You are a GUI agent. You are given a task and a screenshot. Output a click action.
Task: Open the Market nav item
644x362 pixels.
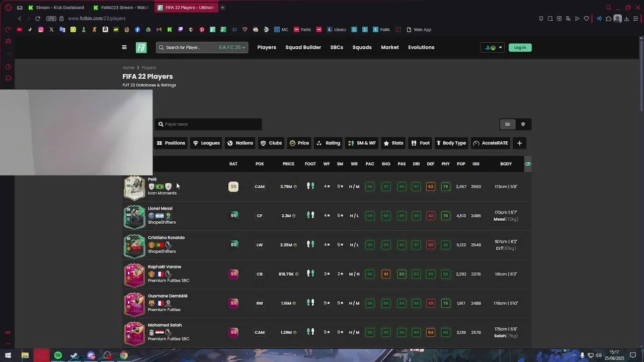coord(390,47)
